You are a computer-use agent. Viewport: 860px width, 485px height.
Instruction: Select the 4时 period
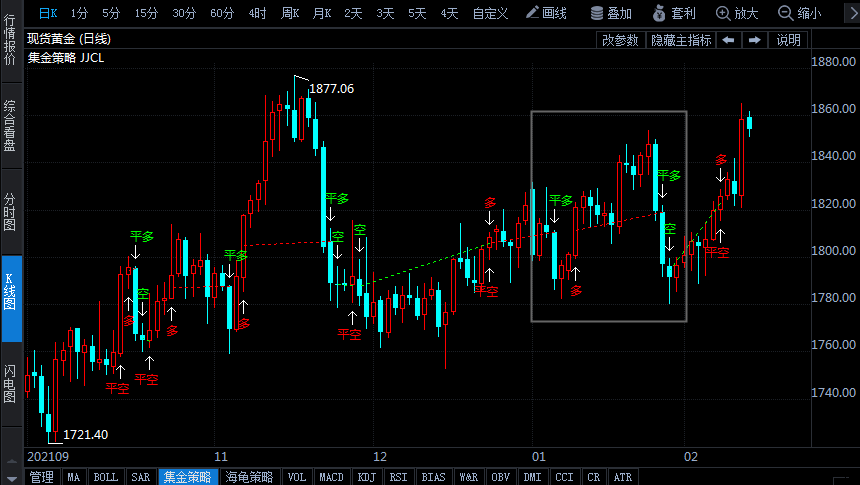tap(257, 13)
